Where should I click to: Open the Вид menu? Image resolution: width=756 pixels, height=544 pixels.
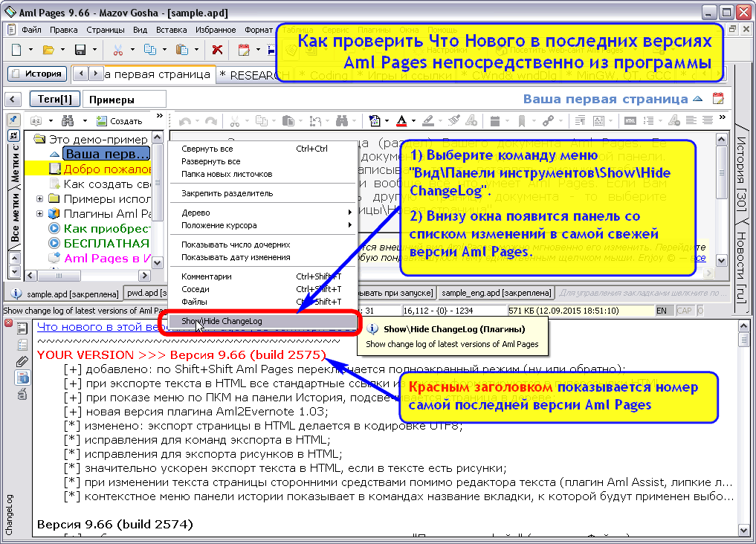click(x=140, y=30)
